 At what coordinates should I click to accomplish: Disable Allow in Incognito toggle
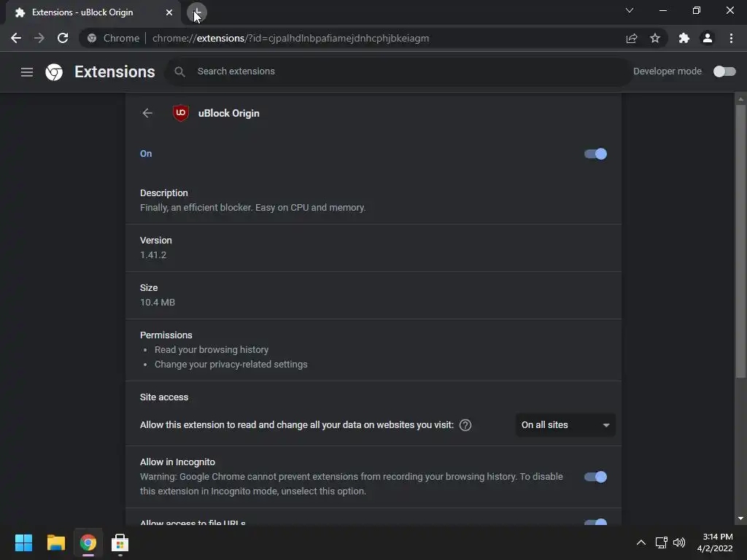tap(595, 477)
